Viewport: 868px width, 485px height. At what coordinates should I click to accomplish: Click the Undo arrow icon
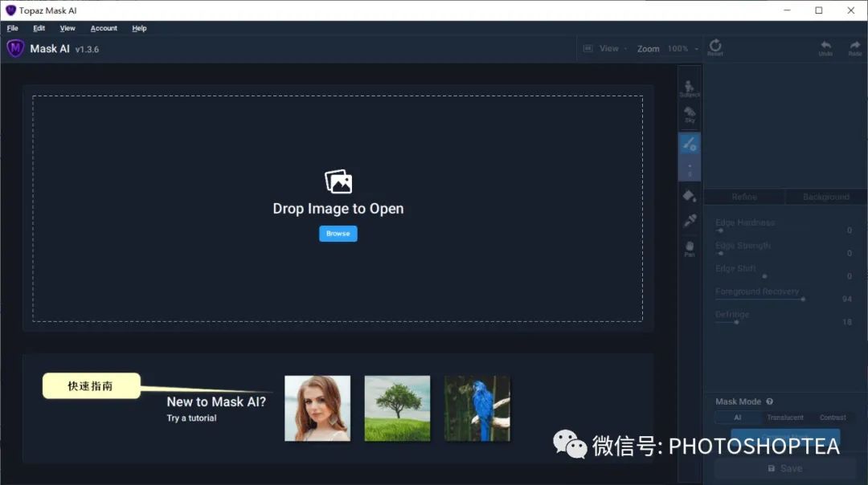click(825, 48)
